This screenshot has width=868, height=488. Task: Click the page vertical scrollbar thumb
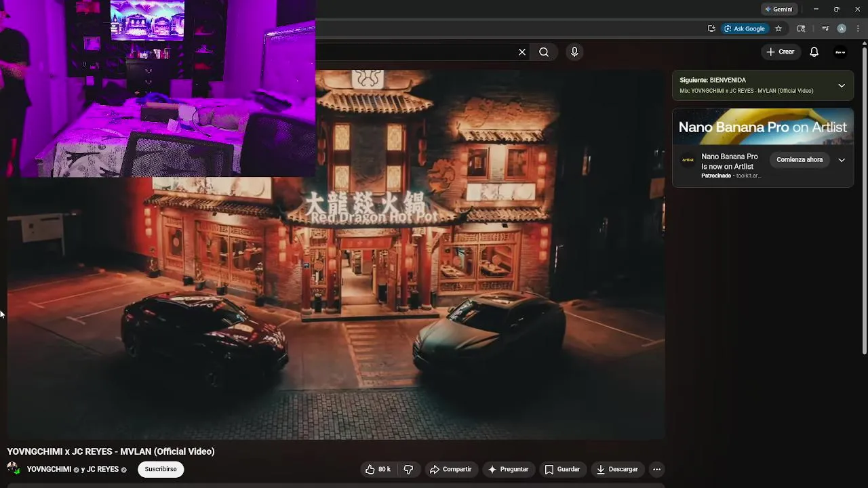864,201
